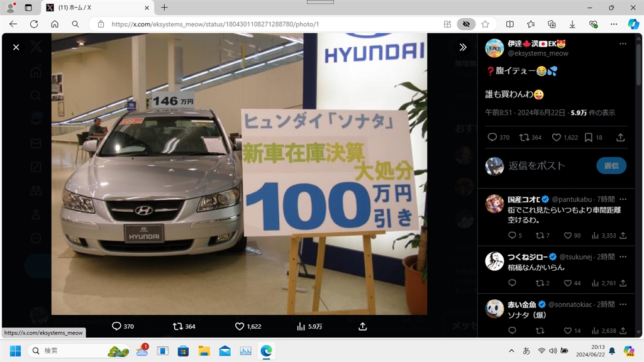Screen dimensions: 644x362
Task: Repost the @tsukunej reply
Action: click(x=542, y=283)
